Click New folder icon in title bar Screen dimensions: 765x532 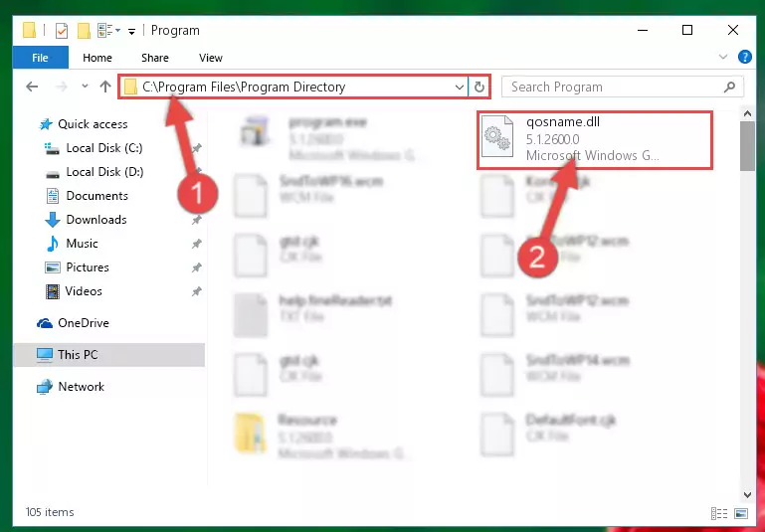tap(84, 31)
